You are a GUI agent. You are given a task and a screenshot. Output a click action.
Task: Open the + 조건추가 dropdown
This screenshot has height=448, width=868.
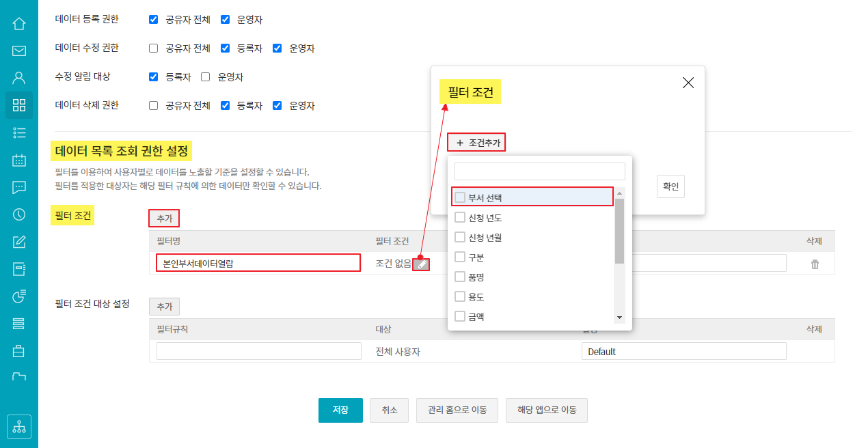(477, 143)
